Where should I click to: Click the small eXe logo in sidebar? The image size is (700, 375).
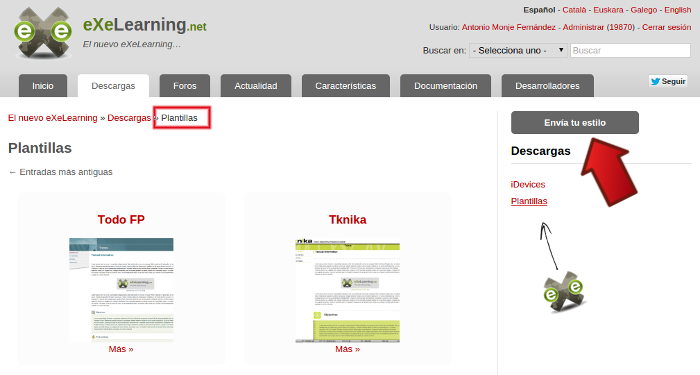[564, 292]
